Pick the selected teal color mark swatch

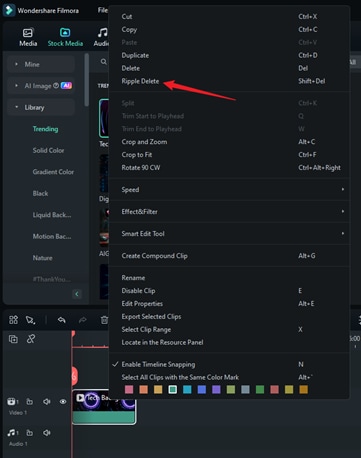(173, 389)
